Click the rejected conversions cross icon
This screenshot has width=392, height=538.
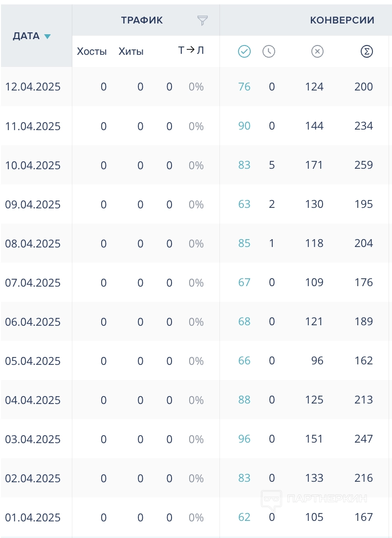(x=318, y=51)
